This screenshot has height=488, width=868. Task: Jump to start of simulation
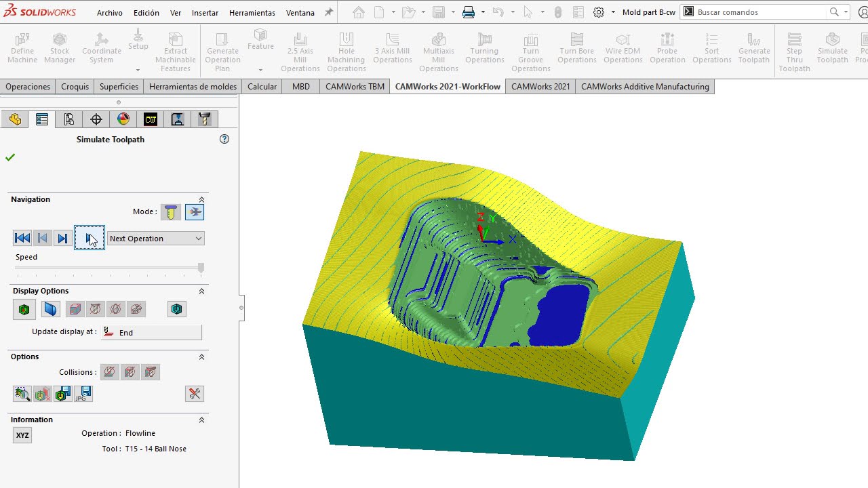(22, 238)
